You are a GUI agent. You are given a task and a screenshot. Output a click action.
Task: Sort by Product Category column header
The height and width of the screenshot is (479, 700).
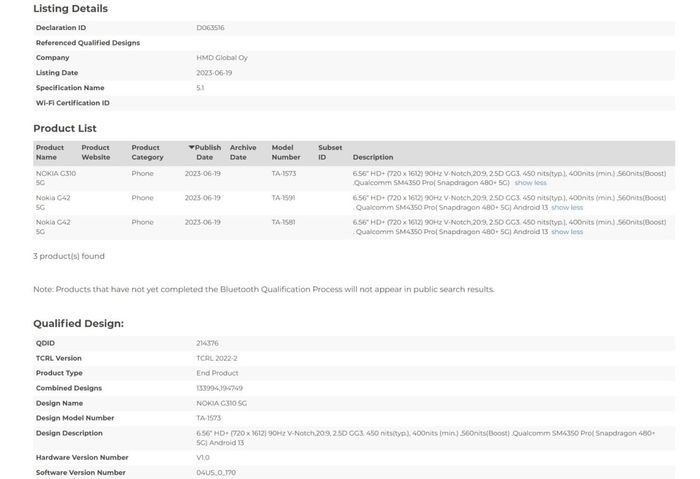pyautogui.click(x=147, y=152)
